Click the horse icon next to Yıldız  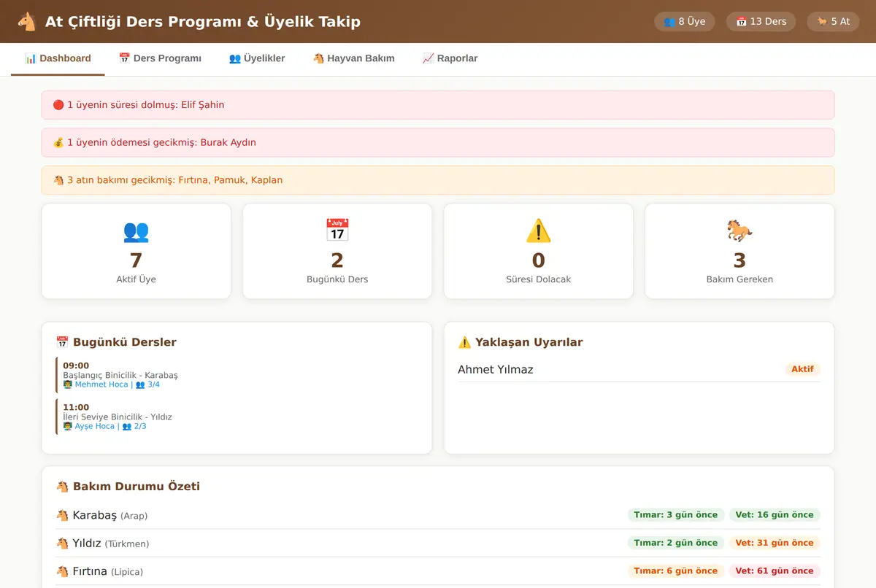point(62,543)
